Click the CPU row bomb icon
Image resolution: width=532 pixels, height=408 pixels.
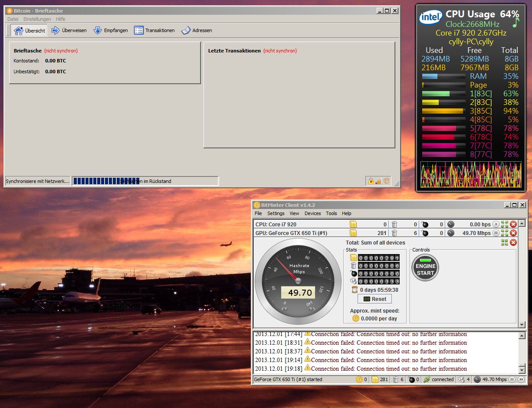coord(425,224)
